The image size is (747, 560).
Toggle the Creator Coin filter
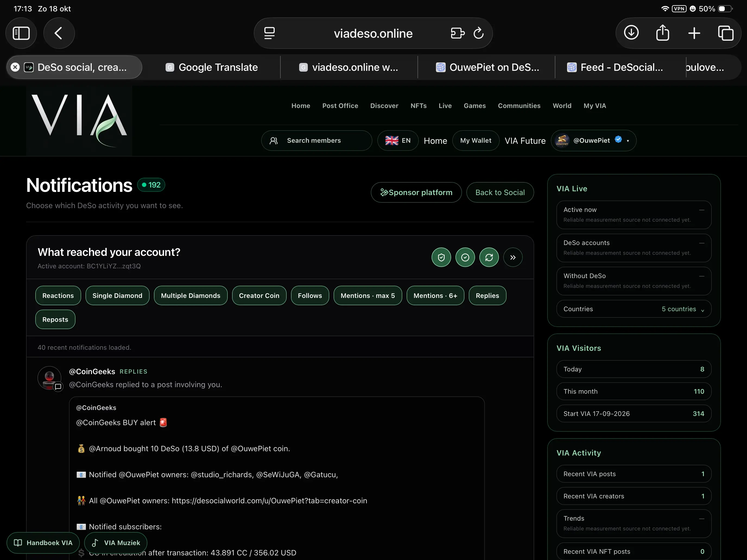[x=259, y=296]
